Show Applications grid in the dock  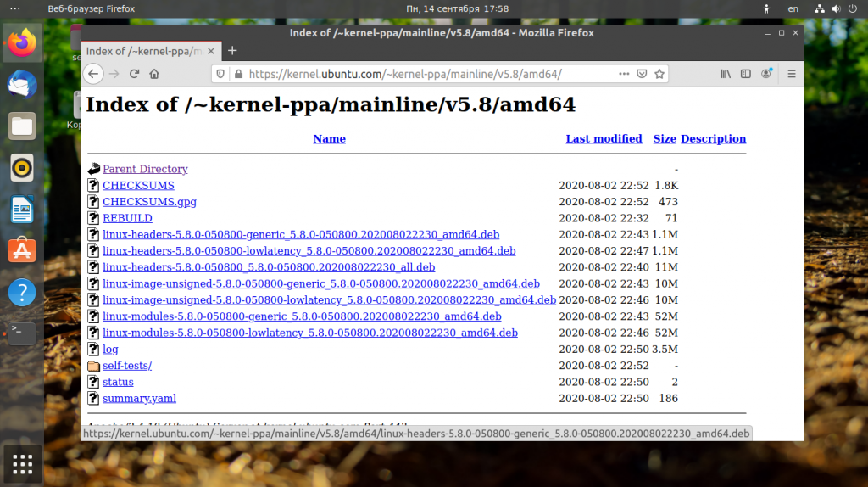22,464
